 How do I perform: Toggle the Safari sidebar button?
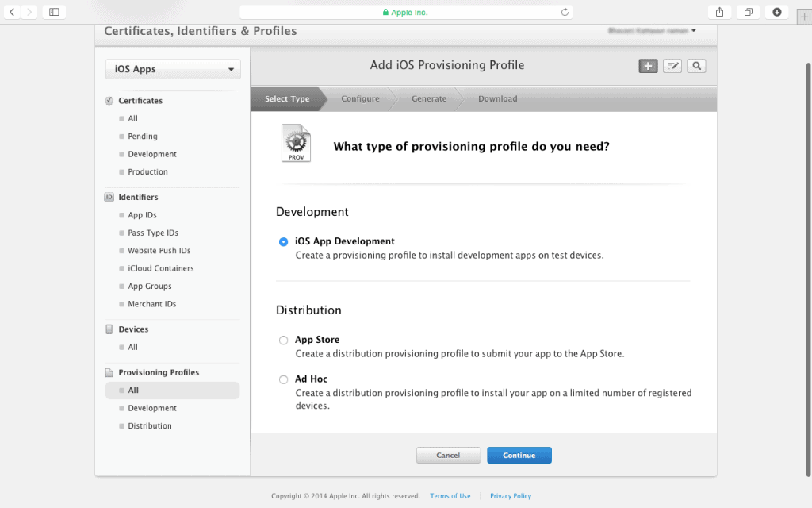click(x=54, y=12)
